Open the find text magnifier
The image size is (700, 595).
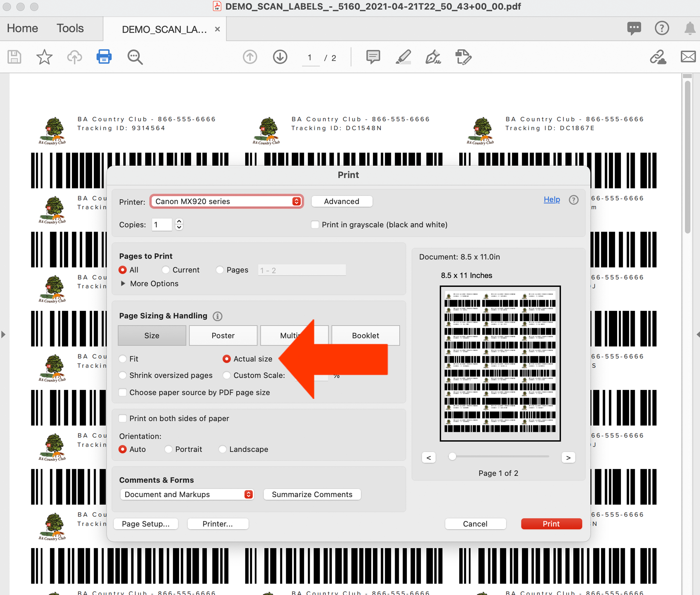click(135, 57)
